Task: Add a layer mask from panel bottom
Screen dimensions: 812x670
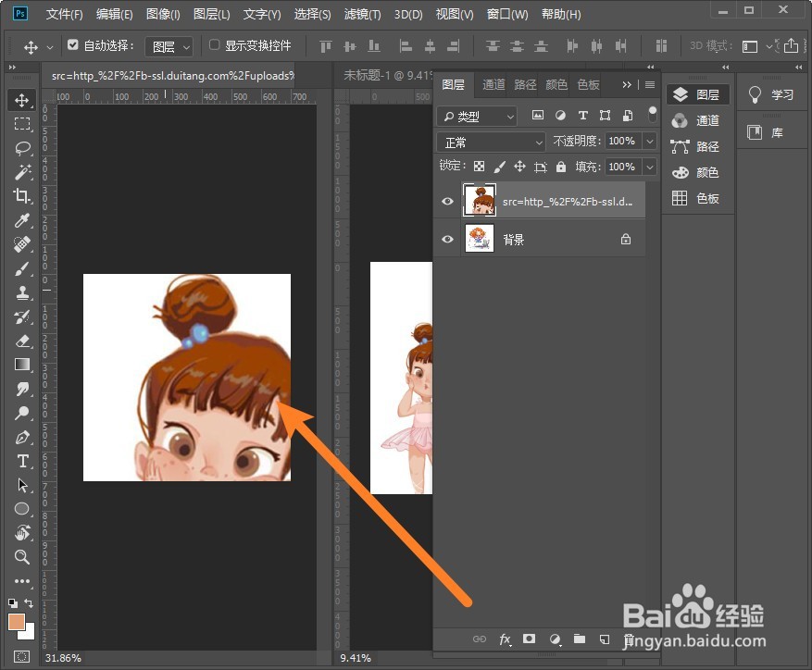Action: coord(529,639)
